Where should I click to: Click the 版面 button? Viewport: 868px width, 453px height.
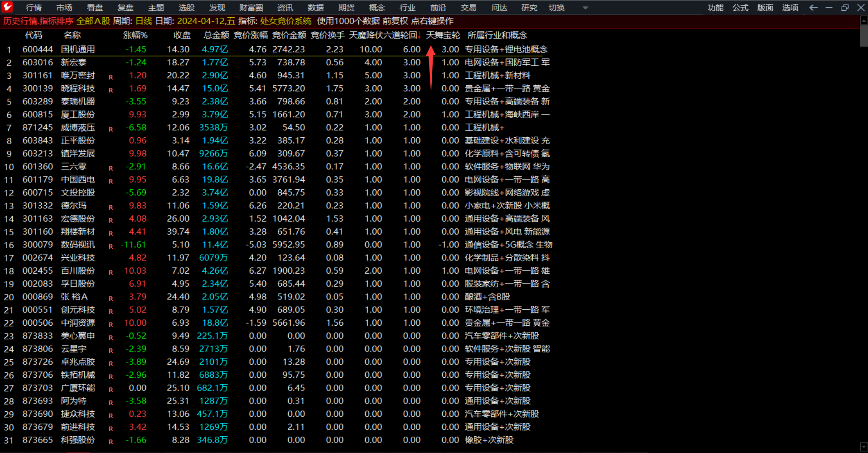coord(766,8)
